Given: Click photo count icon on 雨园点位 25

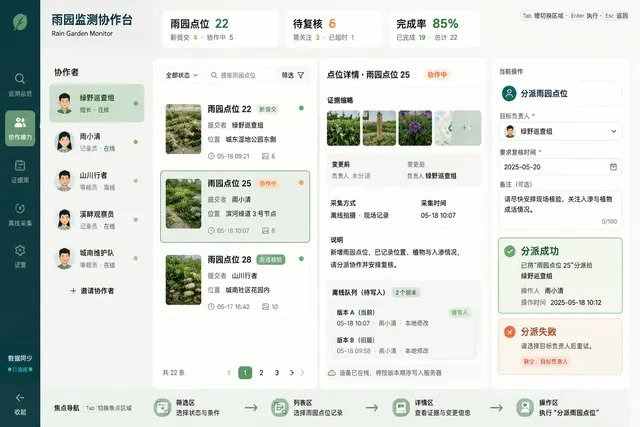Looking at the screenshot, I should [265, 231].
